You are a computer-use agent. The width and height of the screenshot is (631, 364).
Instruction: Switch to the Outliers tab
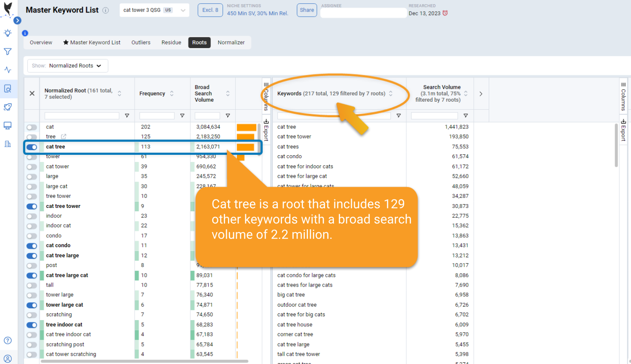coord(141,43)
